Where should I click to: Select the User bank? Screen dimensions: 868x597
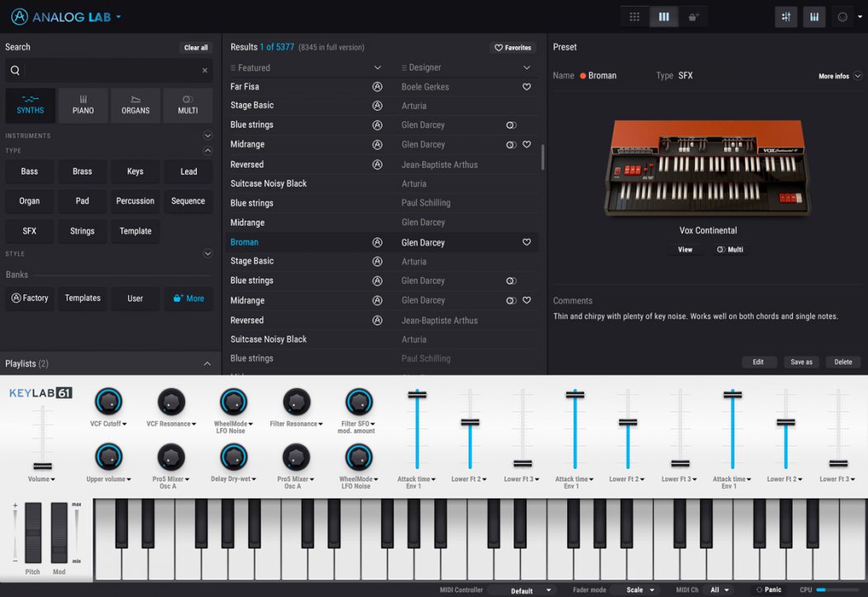click(x=135, y=298)
